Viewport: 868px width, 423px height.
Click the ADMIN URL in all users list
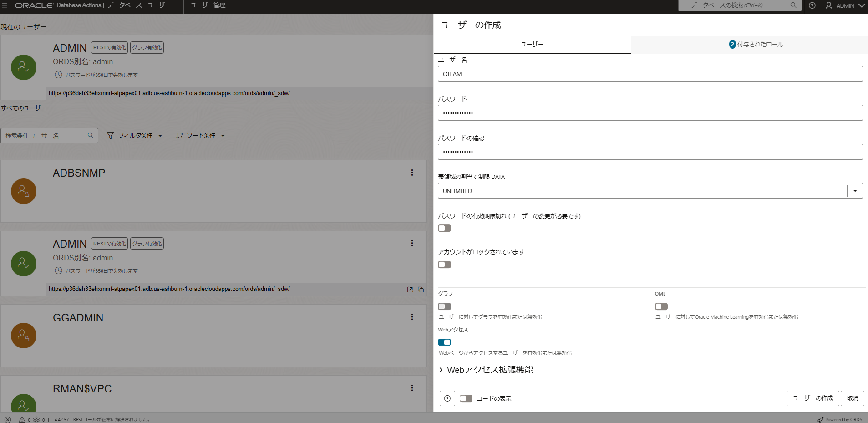point(169,289)
